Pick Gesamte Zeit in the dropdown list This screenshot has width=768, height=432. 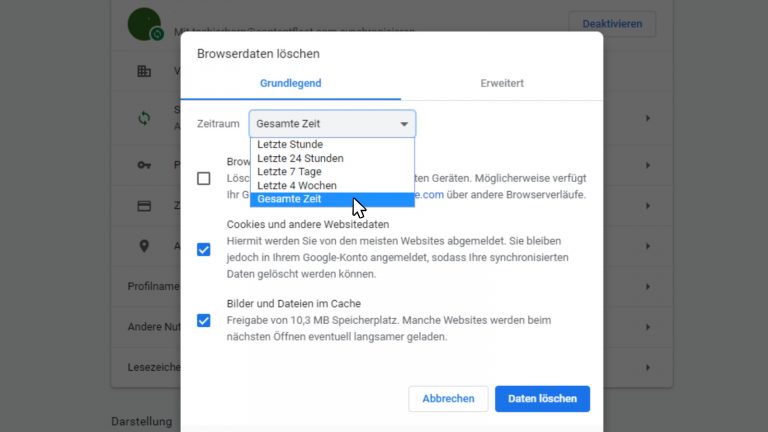[290, 199]
